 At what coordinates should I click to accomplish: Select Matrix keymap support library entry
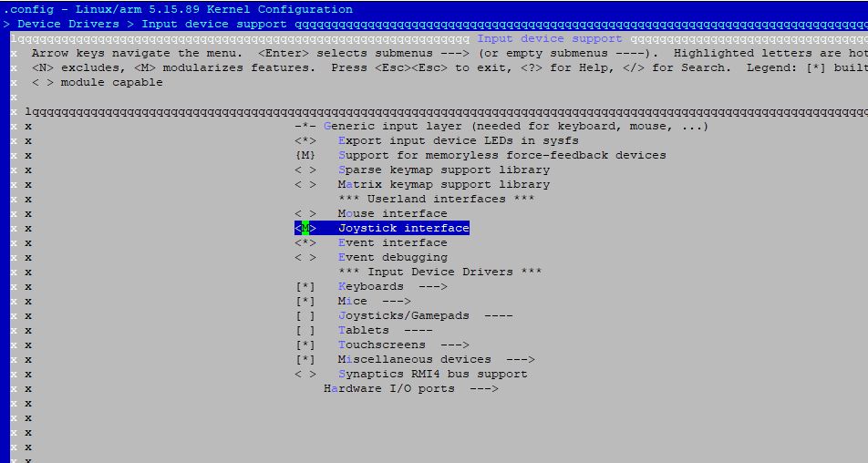pyautogui.click(x=443, y=184)
